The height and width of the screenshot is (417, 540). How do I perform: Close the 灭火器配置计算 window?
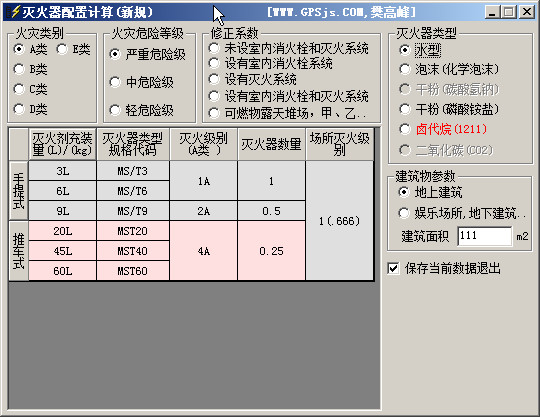pos(527,12)
